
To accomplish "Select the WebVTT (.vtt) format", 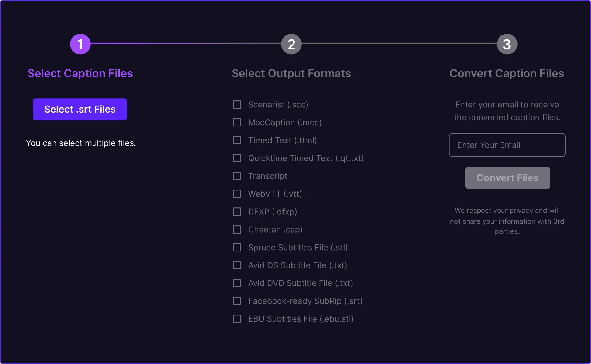I will click(237, 194).
